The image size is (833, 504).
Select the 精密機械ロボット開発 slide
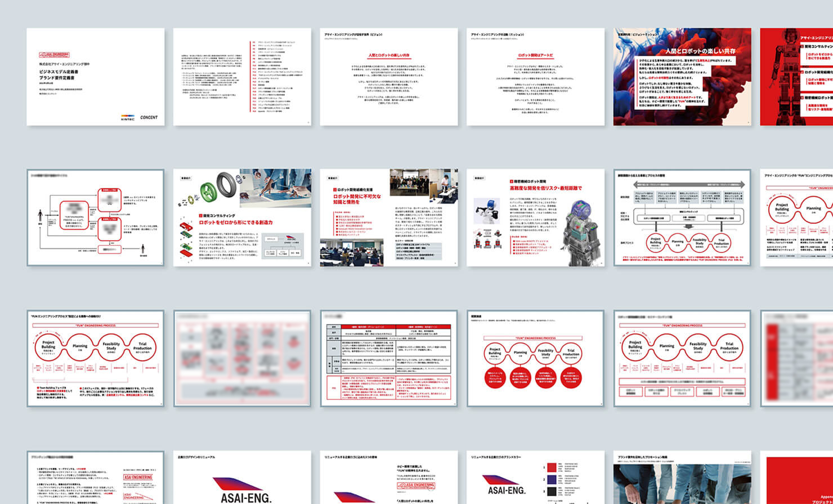coord(536,218)
